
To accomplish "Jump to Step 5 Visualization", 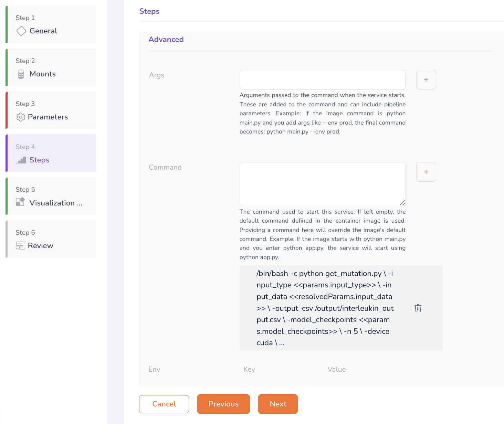I will [52, 196].
